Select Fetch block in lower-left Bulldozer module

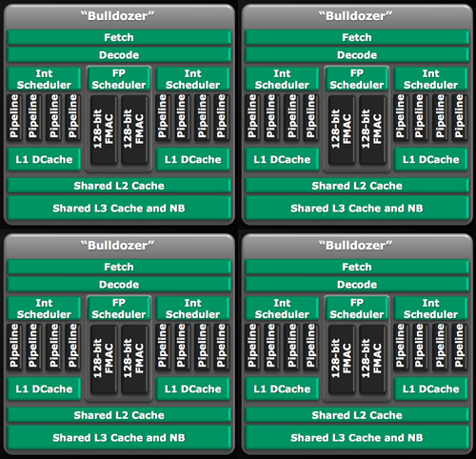[x=119, y=267]
